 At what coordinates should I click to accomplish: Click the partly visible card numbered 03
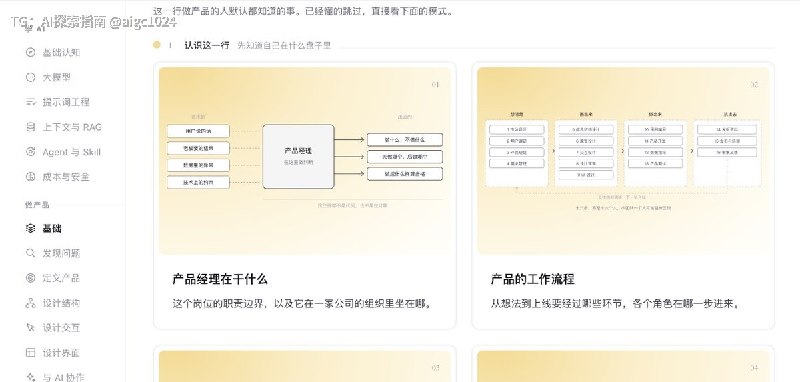point(305,364)
